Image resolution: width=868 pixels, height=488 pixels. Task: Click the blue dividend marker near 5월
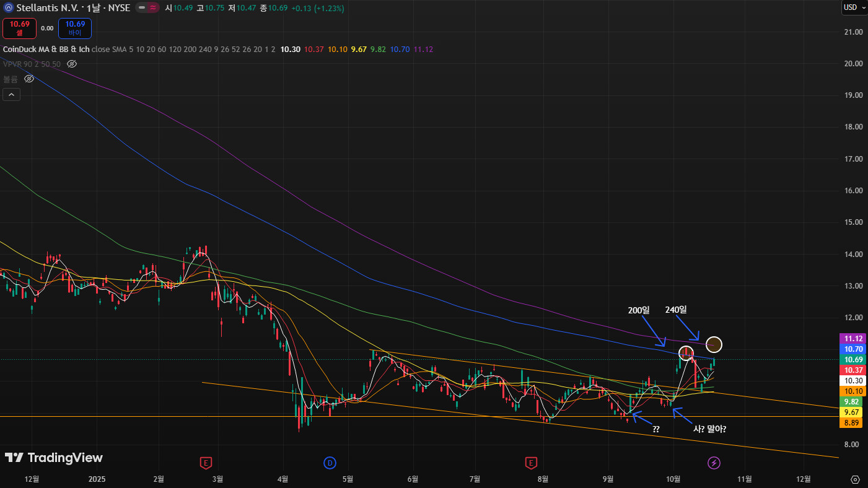click(x=330, y=462)
